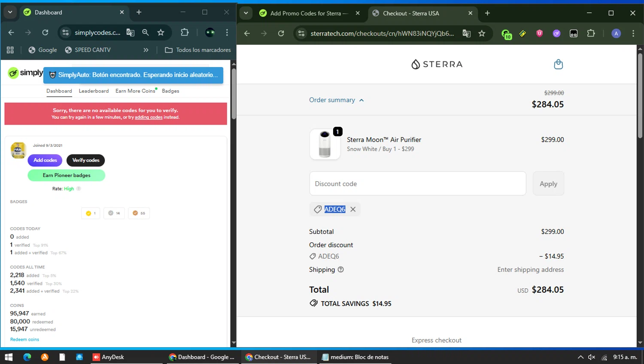Open Rate info question icon
This screenshot has width=644, height=364.
tap(79, 189)
